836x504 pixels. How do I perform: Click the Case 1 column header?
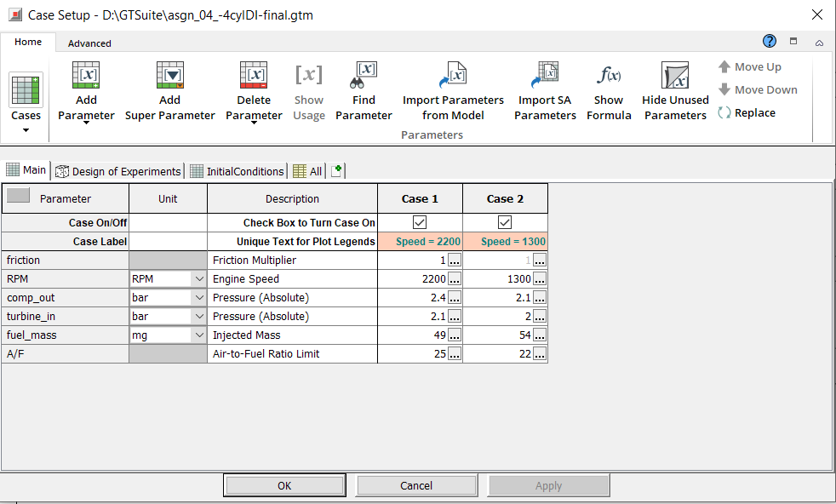(421, 199)
